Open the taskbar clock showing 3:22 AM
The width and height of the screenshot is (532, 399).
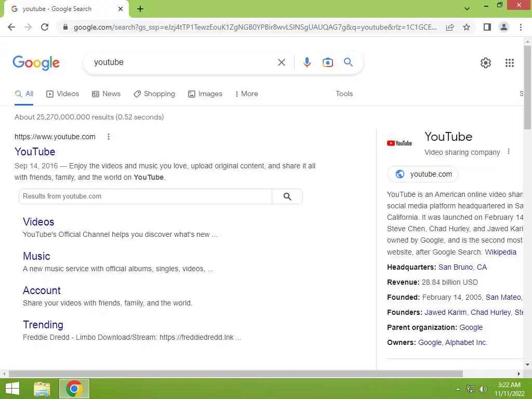(509, 389)
